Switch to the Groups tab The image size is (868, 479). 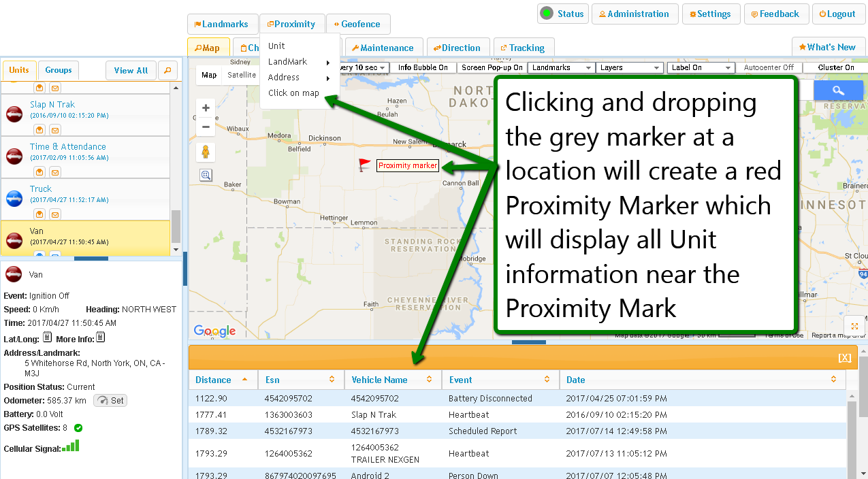(59, 70)
